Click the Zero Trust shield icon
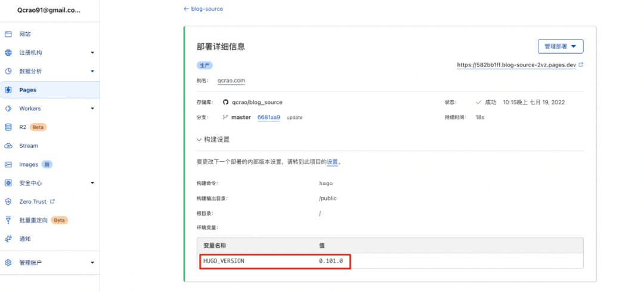Screen dimensions: 644x292 8,201
